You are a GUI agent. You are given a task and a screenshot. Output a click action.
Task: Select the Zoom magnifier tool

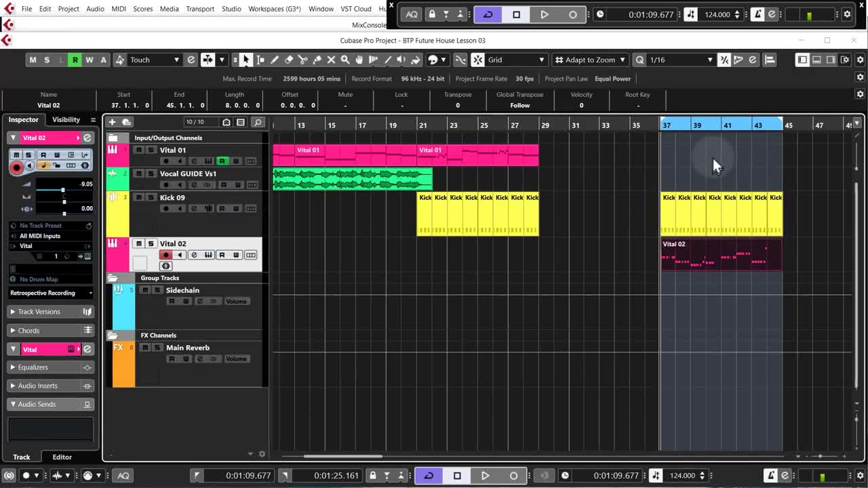pyautogui.click(x=345, y=60)
